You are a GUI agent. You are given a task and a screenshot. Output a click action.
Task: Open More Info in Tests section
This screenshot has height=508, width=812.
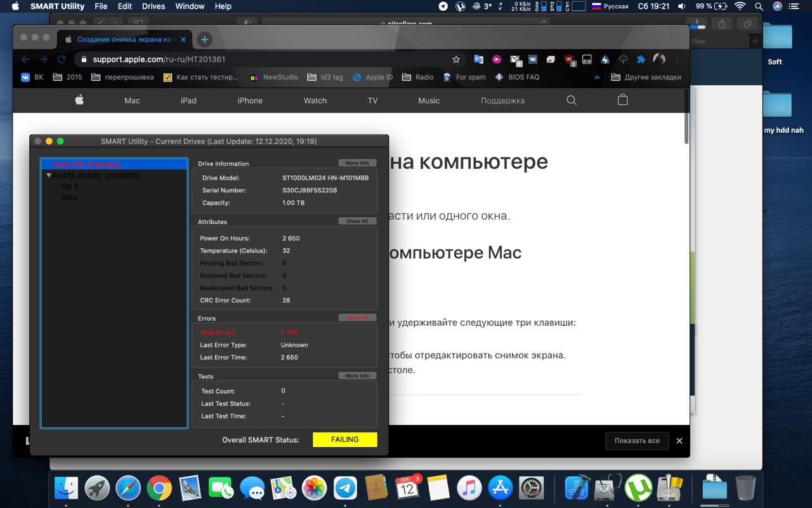357,376
